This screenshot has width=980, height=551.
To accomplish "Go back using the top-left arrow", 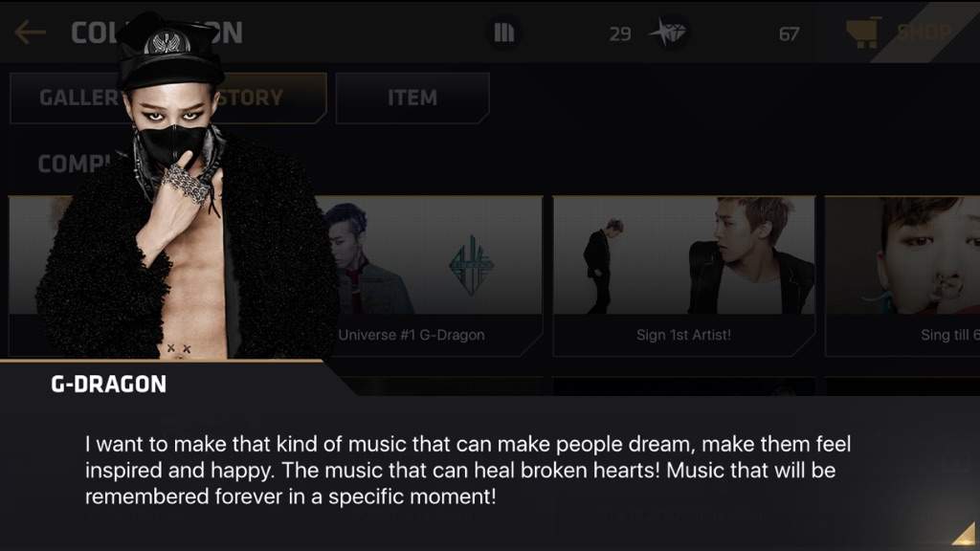I will point(30,33).
